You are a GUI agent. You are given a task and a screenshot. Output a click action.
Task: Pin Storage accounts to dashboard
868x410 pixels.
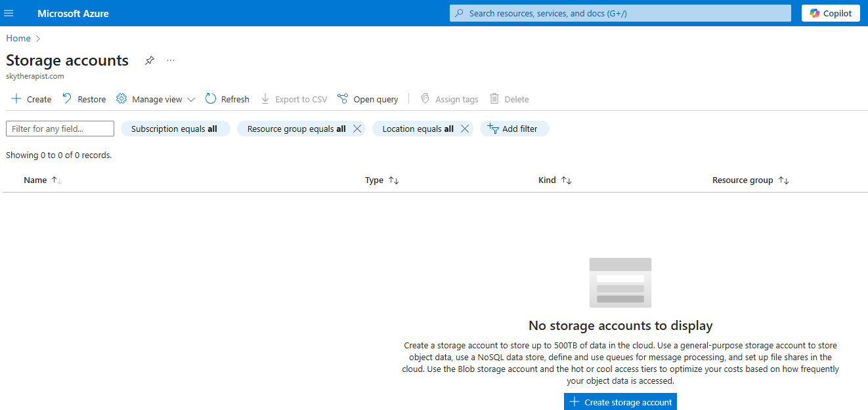150,60
